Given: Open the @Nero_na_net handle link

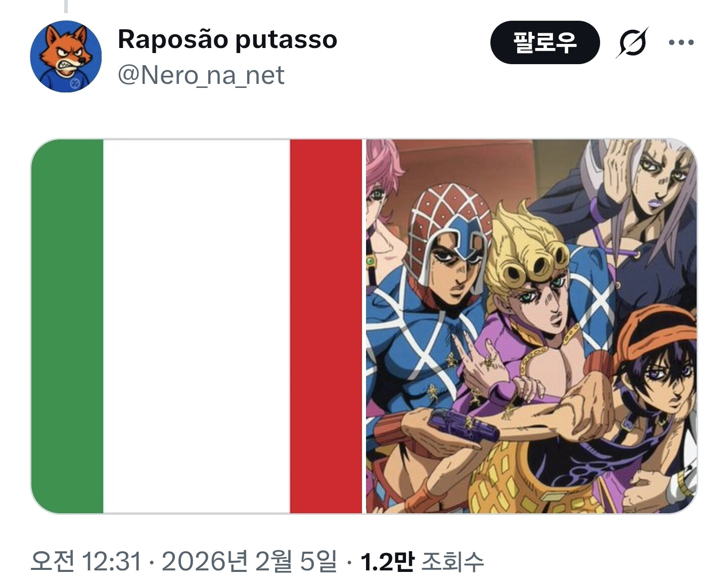Looking at the screenshot, I should point(201,75).
